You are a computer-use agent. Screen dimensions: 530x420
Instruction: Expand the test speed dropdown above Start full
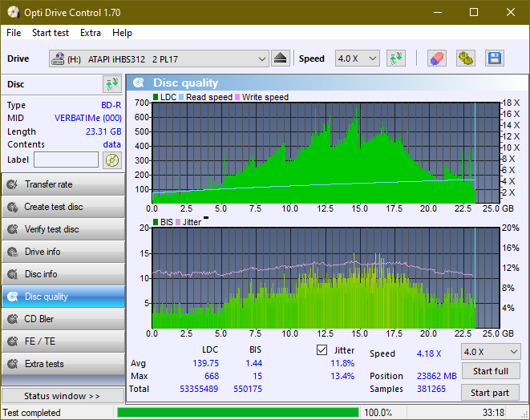[490, 352]
